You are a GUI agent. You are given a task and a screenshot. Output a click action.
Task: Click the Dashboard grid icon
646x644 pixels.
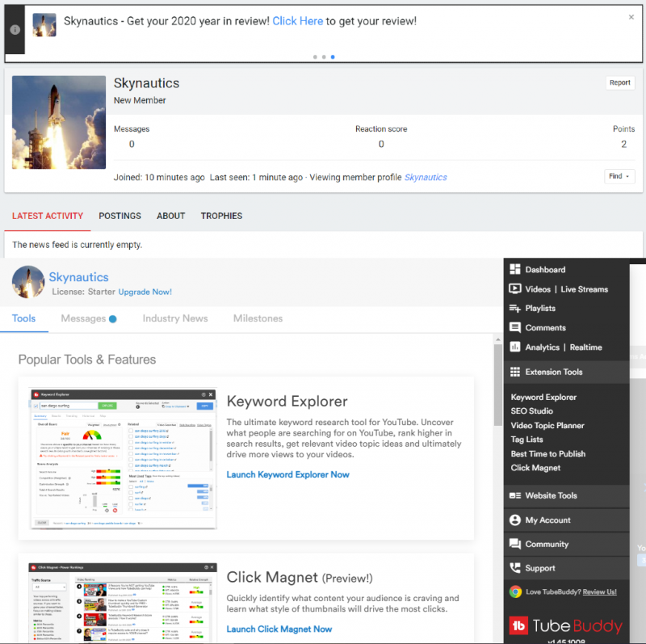(x=515, y=269)
